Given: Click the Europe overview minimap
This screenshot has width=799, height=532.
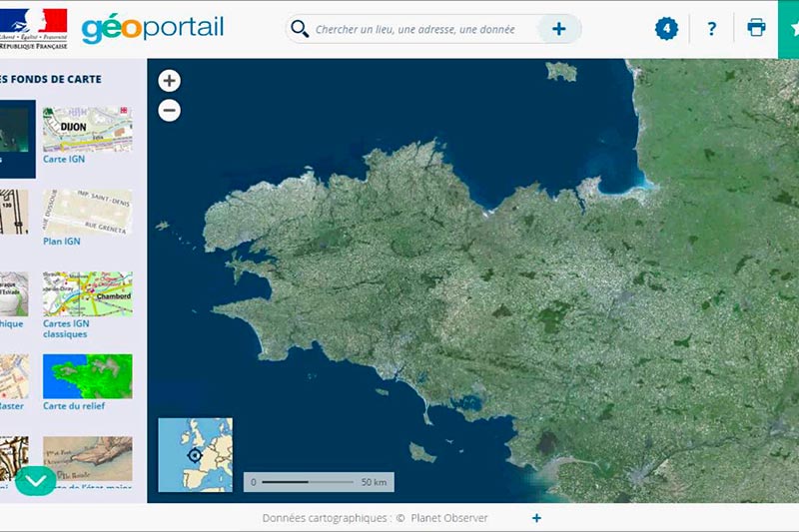Looking at the screenshot, I should (195, 455).
